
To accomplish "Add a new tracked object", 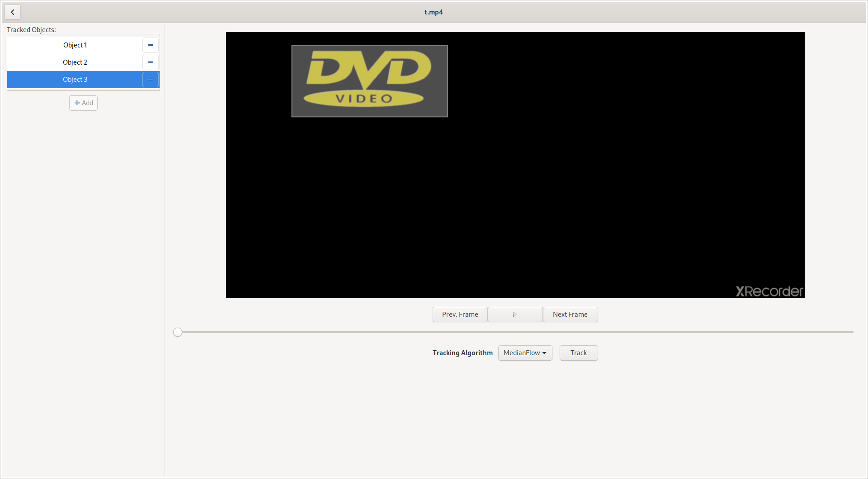I will [84, 103].
